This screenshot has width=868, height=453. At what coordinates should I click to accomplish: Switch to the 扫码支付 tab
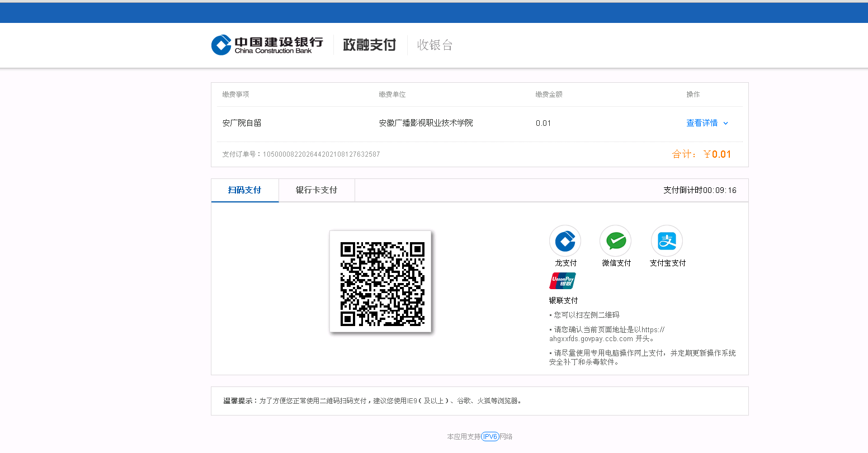[245, 190]
